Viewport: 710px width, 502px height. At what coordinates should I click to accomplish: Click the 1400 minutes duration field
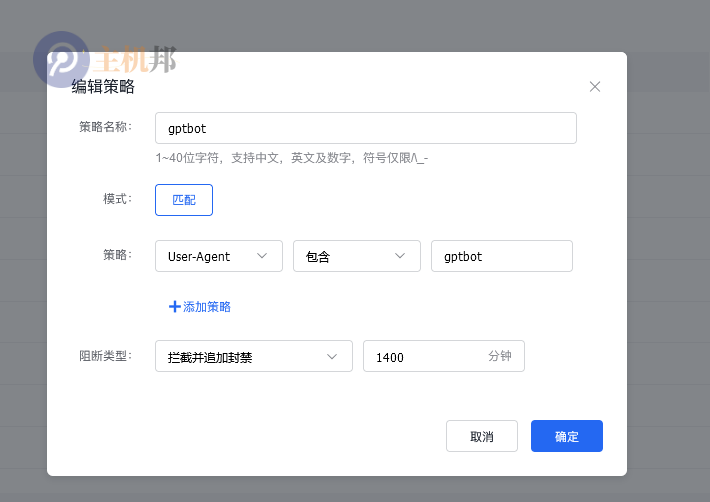pyautogui.click(x=444, y=356)
